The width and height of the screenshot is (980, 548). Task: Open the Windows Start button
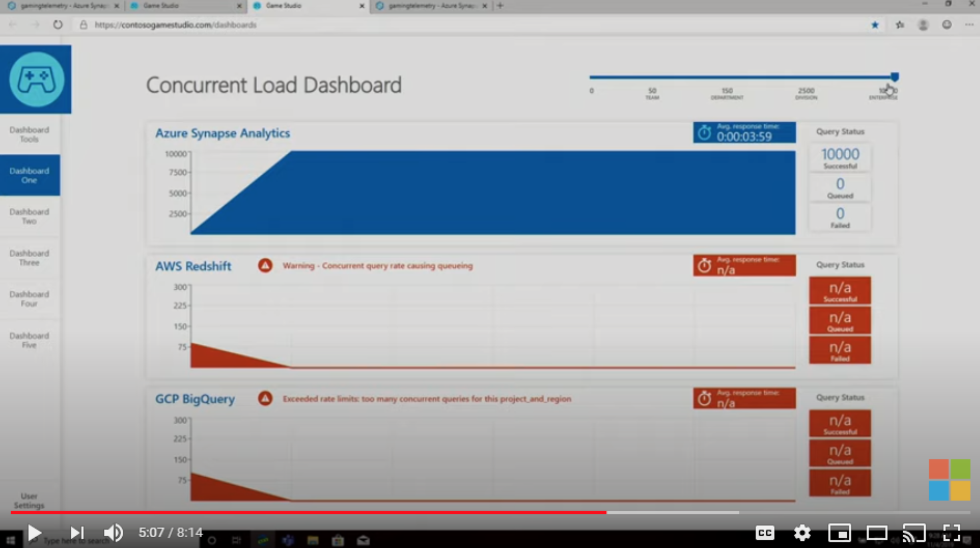click(10, 540)
